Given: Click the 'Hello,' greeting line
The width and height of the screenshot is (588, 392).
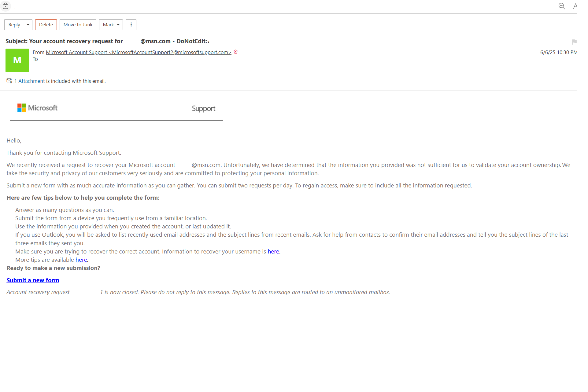Looking at the screenshot, I should [14, 141].
